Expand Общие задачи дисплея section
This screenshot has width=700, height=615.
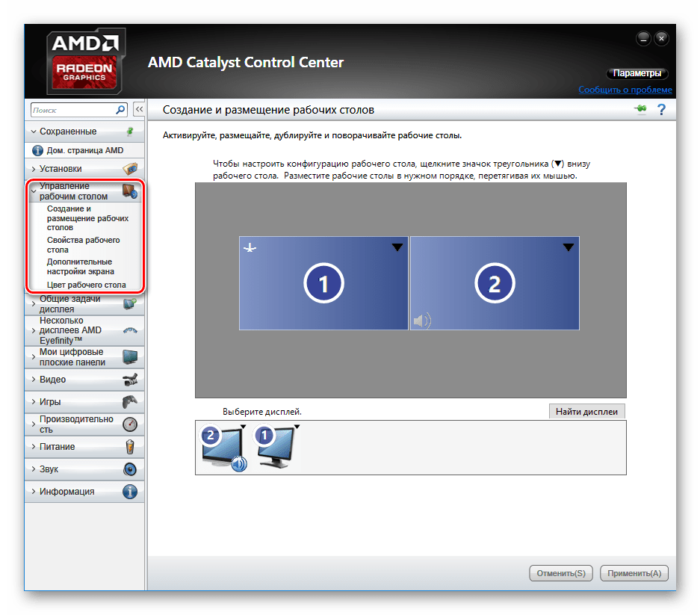[x=34, y=303]
